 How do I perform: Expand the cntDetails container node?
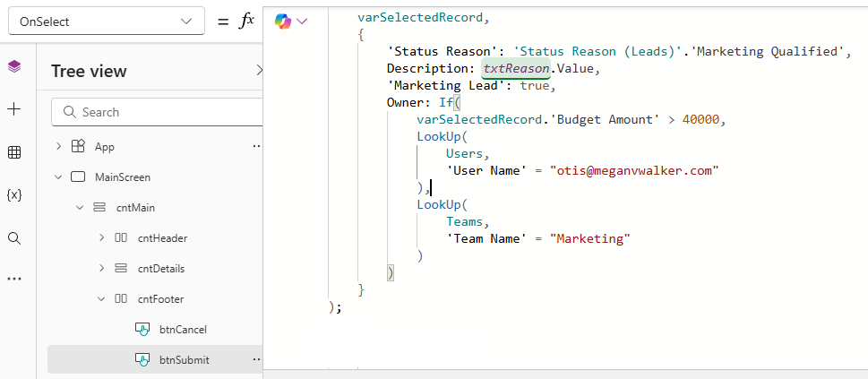[x=101, y=268]
